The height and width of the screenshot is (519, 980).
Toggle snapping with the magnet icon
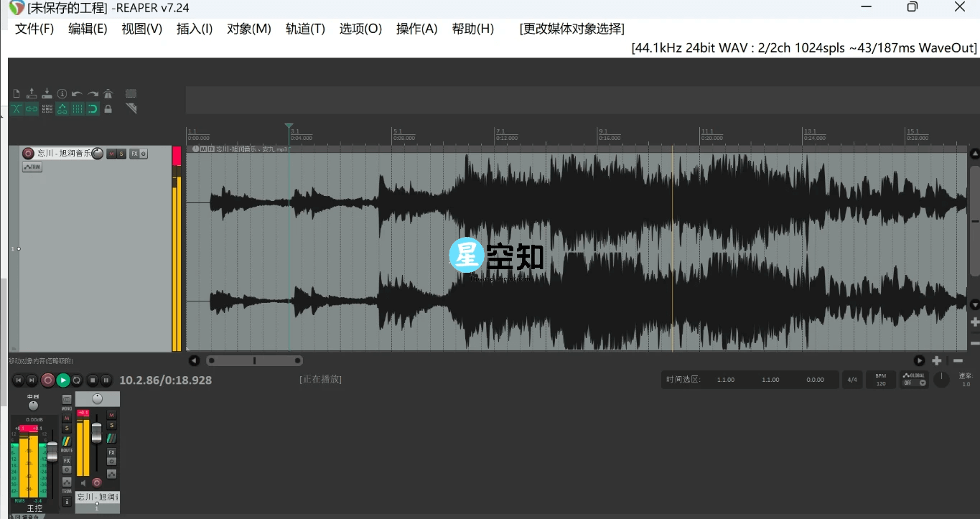click(92, 108)
